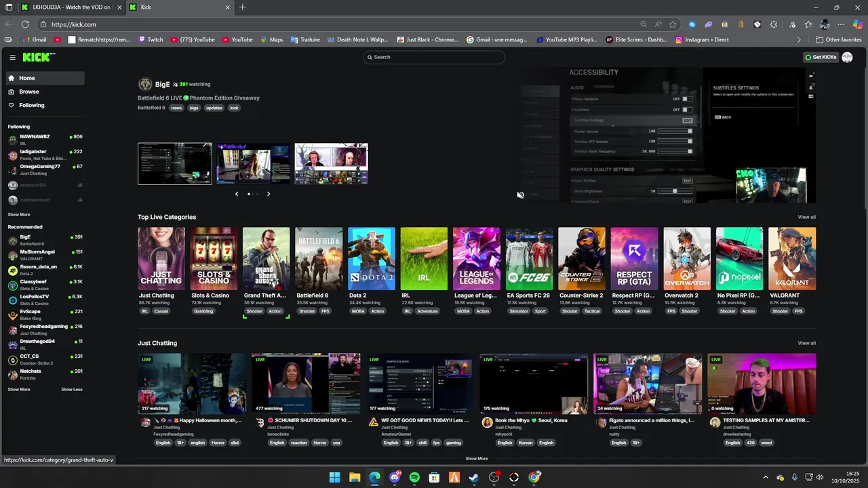Open browser extensions puzzle icon
The image size is (868, 488).
(774, 24)
